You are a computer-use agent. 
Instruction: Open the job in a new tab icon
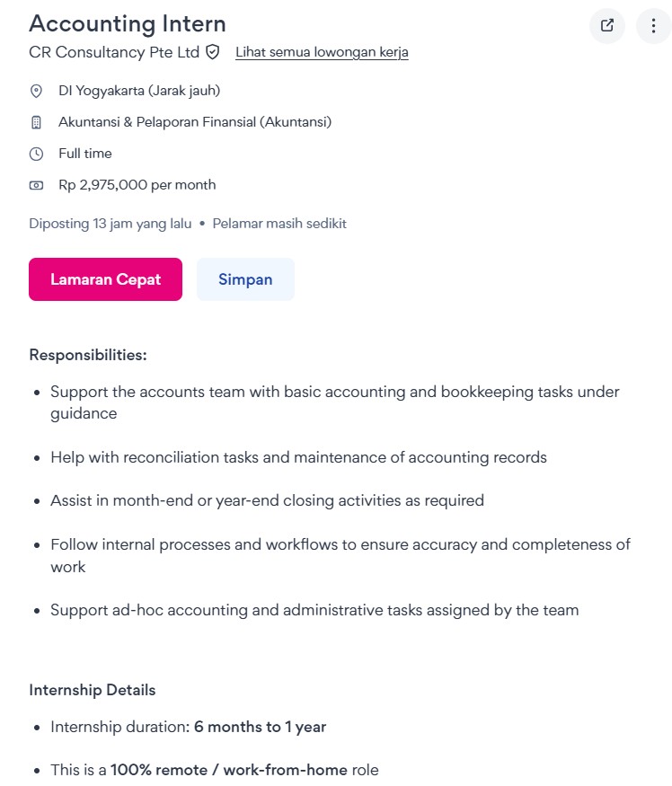tap(607, 25)
